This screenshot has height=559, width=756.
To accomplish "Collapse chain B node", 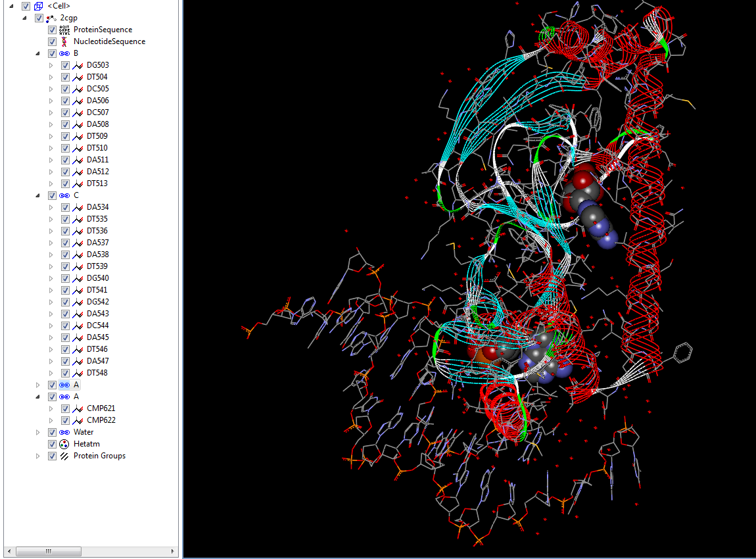I will pyautogui.click(x=37, y=53).
